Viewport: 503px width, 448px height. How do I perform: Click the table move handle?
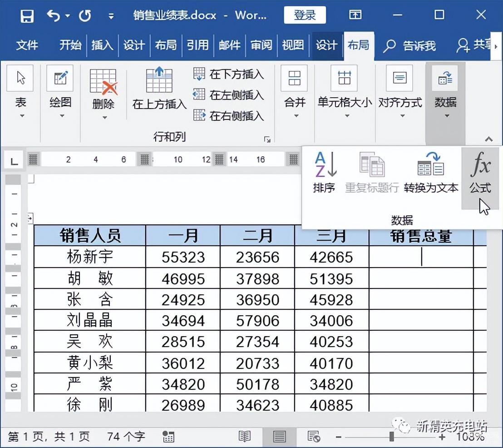click(30, 219)
